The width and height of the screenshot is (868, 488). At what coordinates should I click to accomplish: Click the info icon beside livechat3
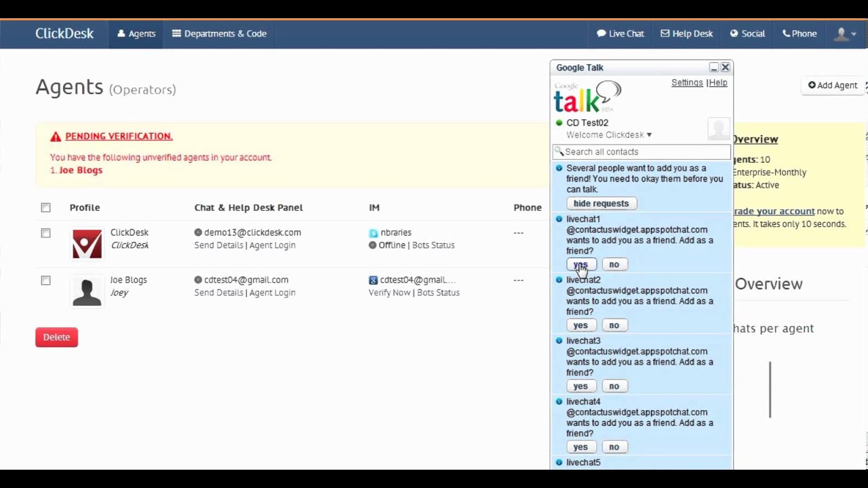click(x=559, y=340)
